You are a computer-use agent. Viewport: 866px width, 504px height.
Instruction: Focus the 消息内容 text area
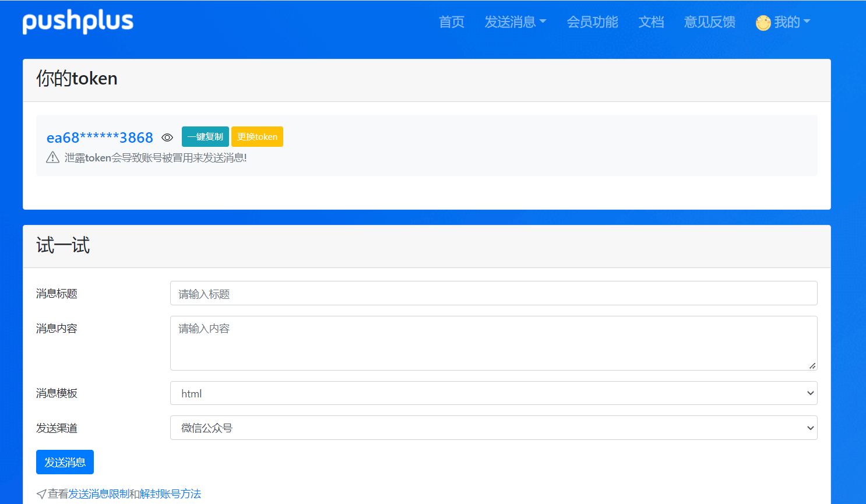click(494, 343)
